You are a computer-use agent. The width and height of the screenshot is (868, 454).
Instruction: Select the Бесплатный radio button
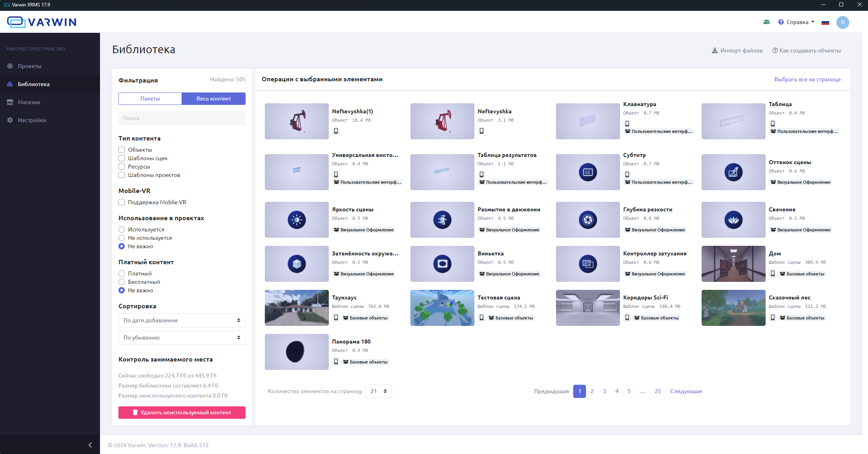point(122,282)
